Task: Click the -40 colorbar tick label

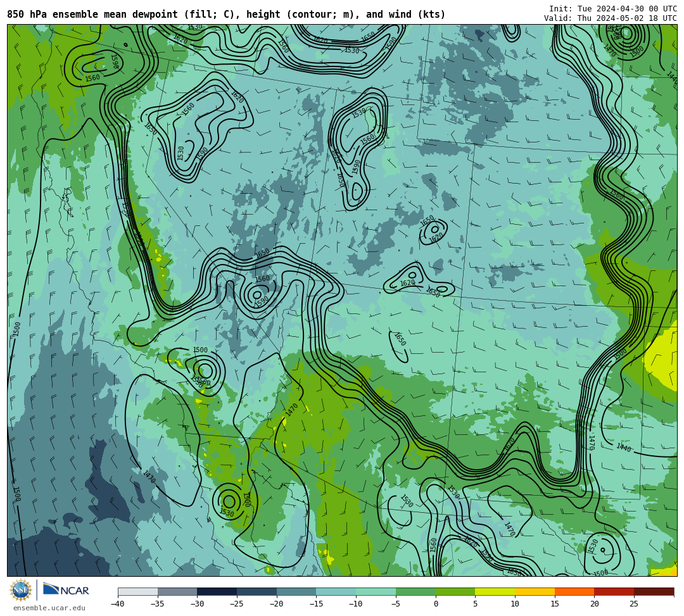Action: (x=118, y=604)
